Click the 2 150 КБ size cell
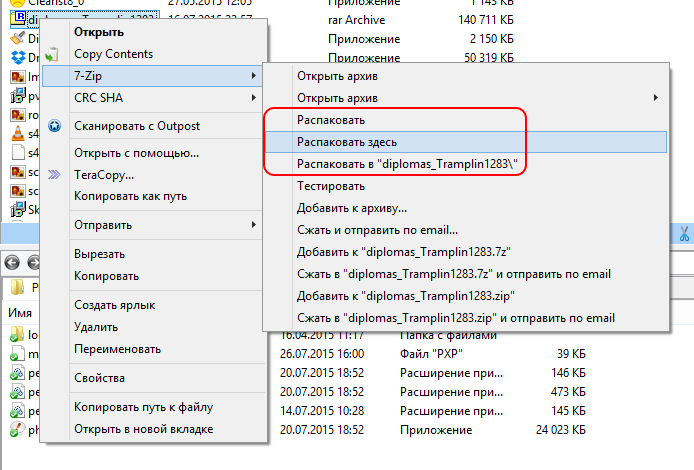 coord(492,39)
